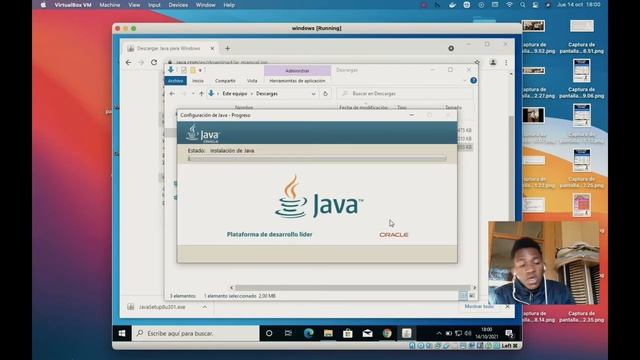
Task: Go up one folder in Explorer
Action: [x=201, y=93]
